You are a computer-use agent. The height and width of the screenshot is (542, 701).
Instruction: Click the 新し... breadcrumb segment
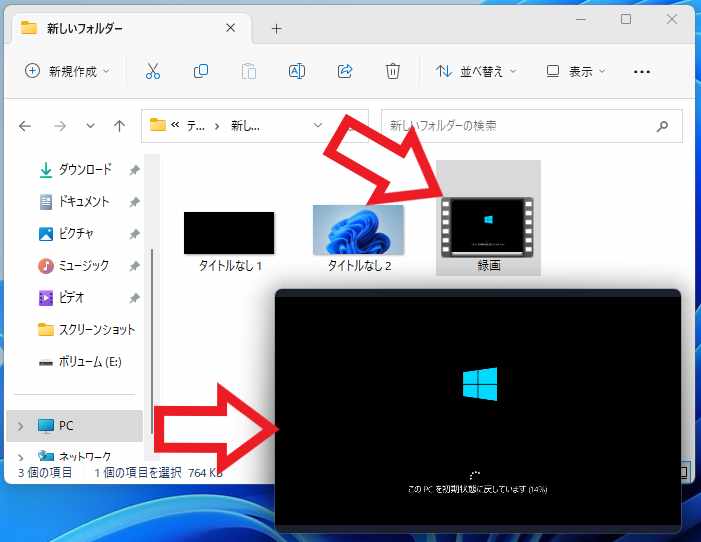(x=245, y=126)
